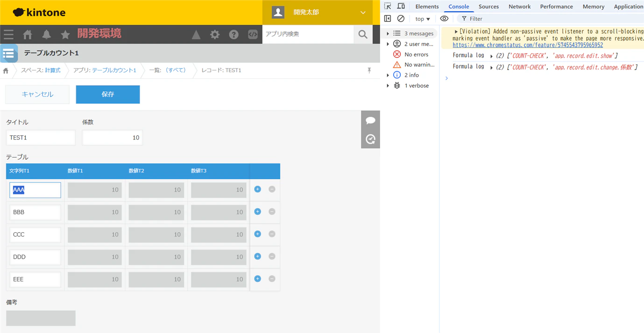
Task: Open the record history clock icon
Action: [370, 139]
